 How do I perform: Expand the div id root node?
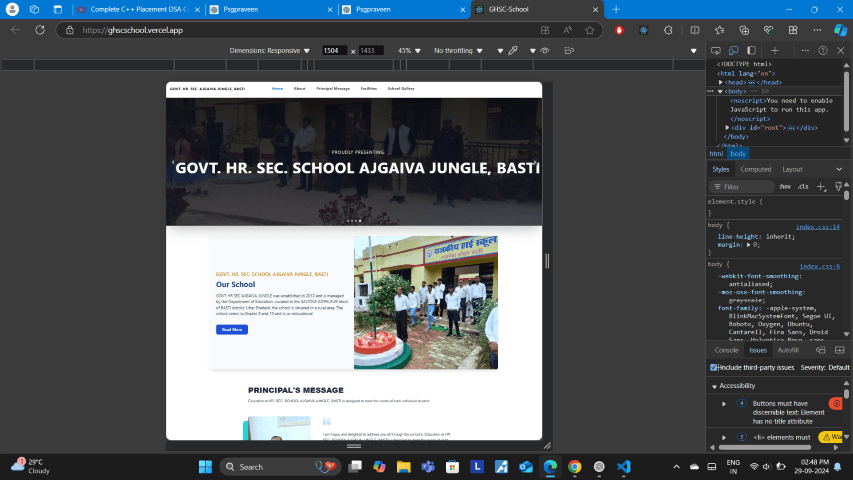[727, 128]
